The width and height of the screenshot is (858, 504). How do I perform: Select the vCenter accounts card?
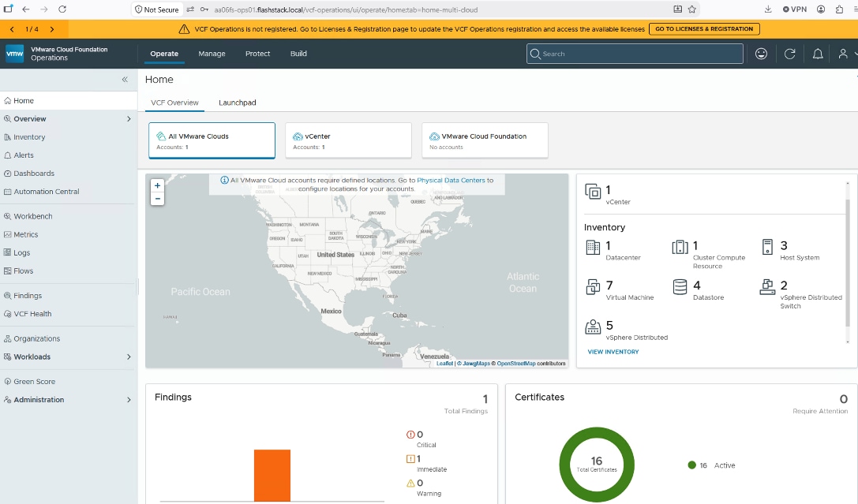point(348,140)
